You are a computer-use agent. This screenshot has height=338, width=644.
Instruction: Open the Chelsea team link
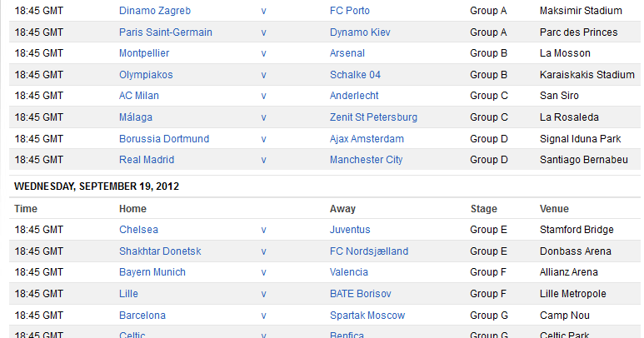coord(138,230)
